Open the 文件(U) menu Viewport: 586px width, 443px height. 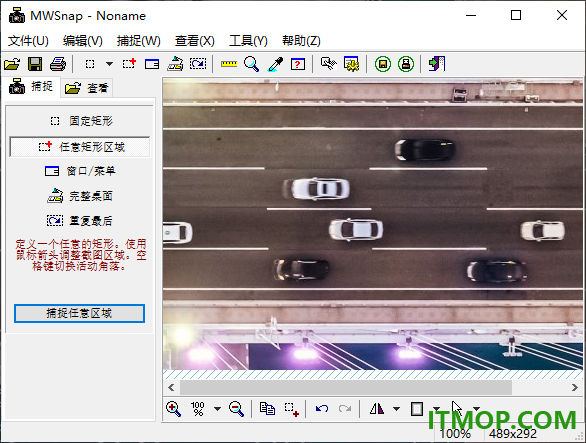click(28, 41)
